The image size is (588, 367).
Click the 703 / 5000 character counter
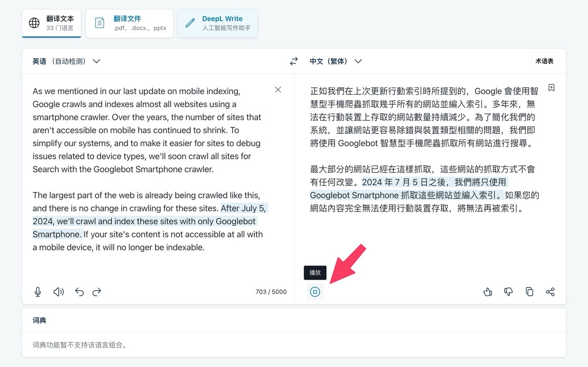click(x=271, y=292)
